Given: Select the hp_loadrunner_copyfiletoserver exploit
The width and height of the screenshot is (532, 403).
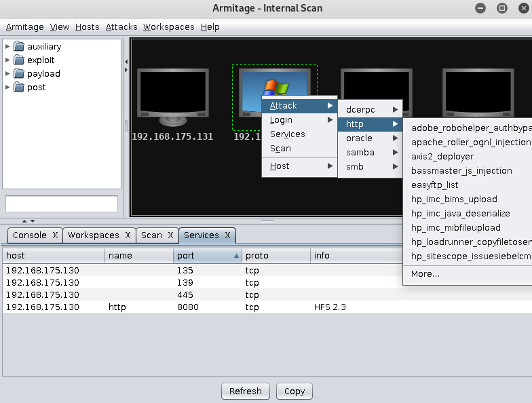Looking at the screenshot, I should (x=468, y=242).
